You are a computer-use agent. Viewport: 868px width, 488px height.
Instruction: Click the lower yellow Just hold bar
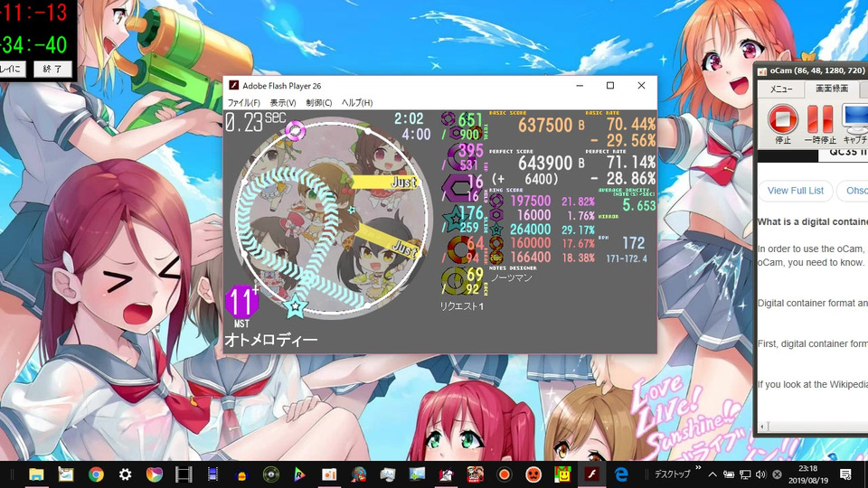[389, 239]
